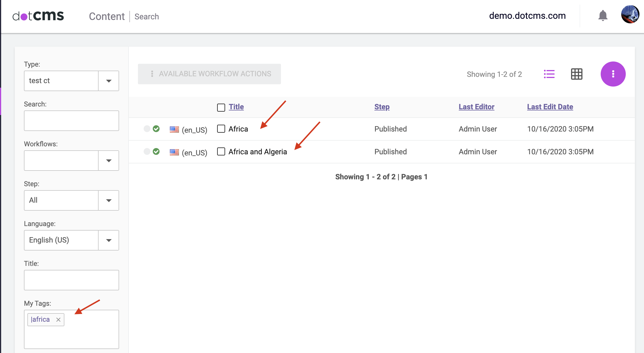Open the Content menu

(107, 16)
